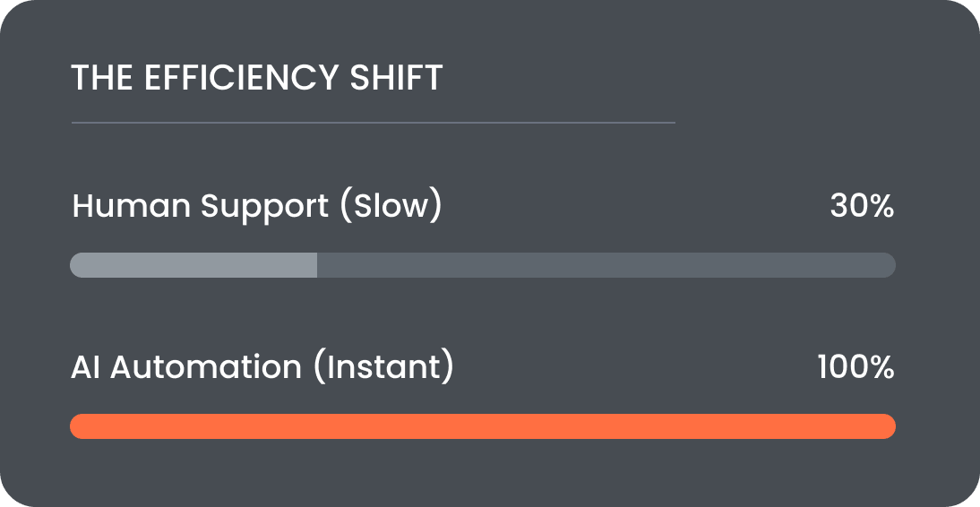The height and width of the screenshot is (507, 980).
Task: Click the "(Slow)" text
Action: [x=391, y=207]
